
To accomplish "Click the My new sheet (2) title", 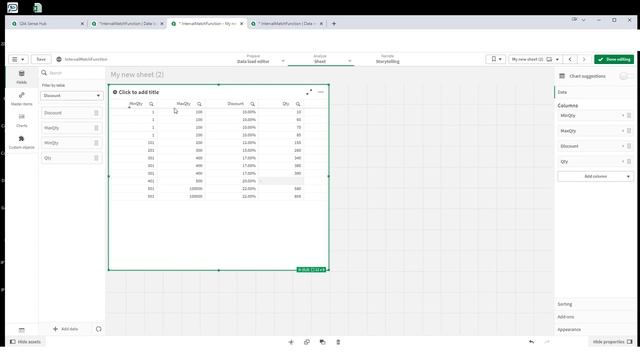I will coord(137,75).
